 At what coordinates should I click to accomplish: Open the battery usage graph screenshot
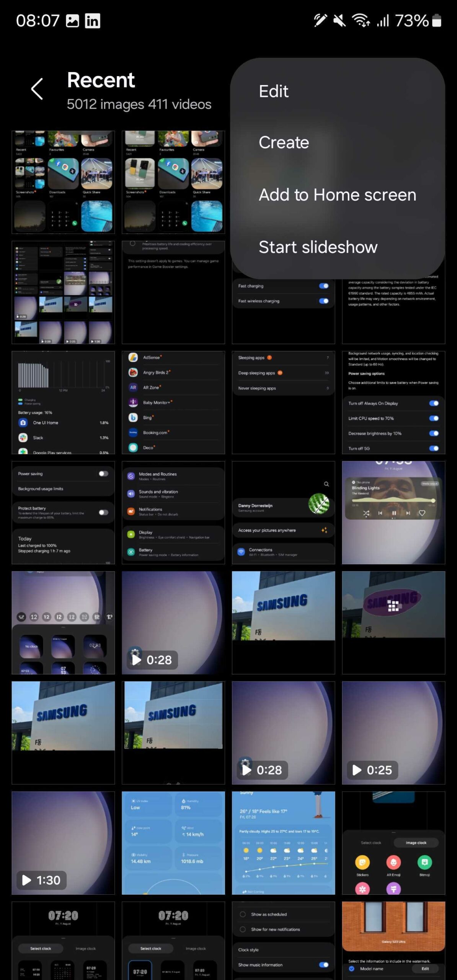pyautogui.click(x=63, y=402)
